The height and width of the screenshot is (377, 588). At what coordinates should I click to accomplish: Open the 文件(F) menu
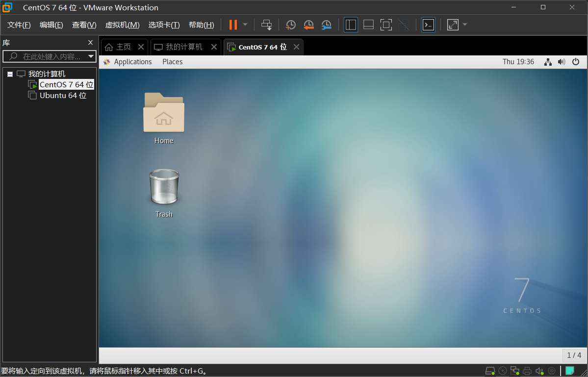click(19, 25)
